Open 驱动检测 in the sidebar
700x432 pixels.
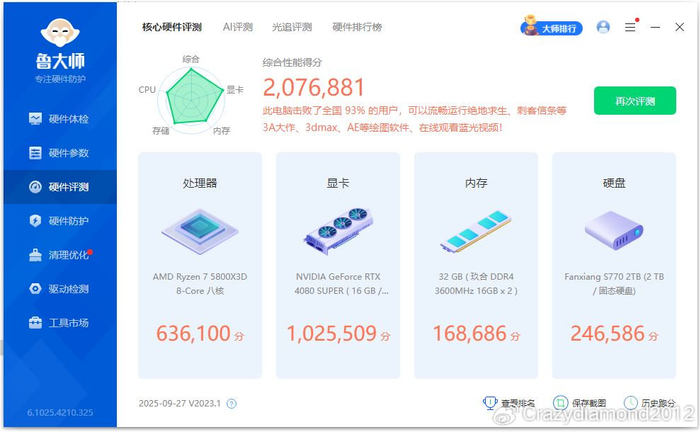coord(58,289)
